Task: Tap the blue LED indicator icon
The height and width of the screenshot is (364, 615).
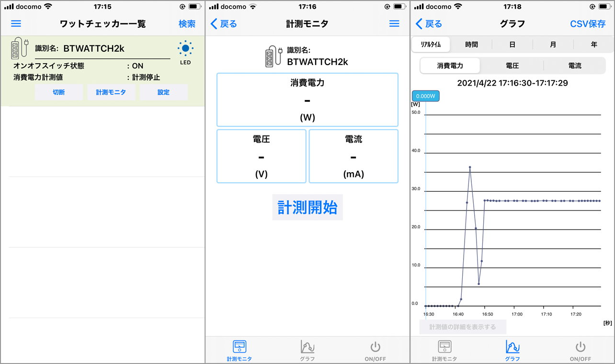Action: click(185, 48)
